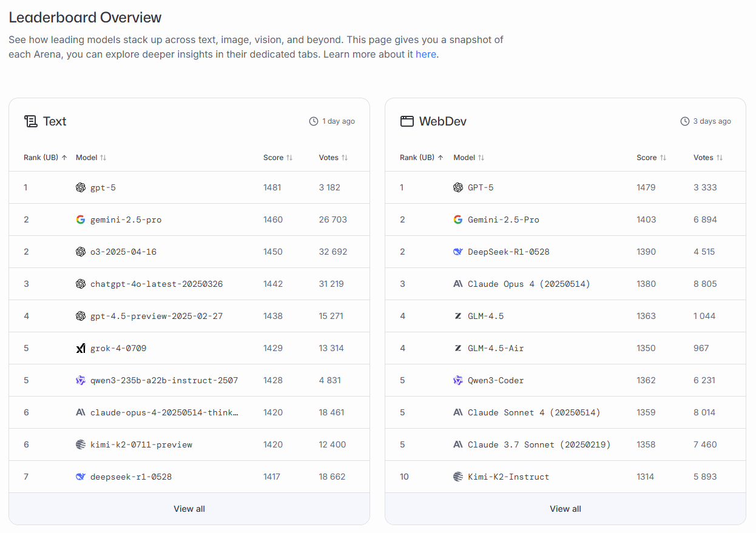Open the 'here' learn more link
756x533 pixels.
(x=425, y=55)
